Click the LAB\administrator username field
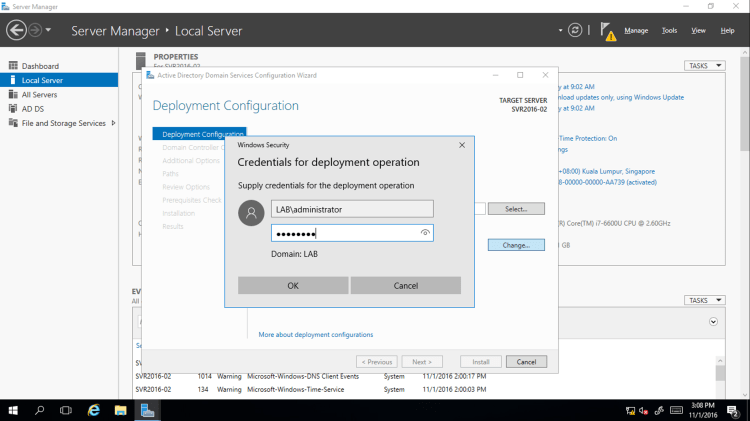This screenshot has width=750, height=421. [x=352, y=209]
